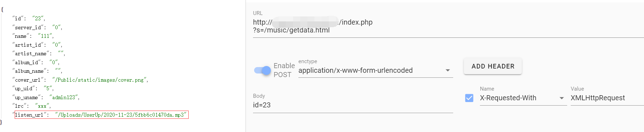Image resolution: width=644 pixels, height=132 pixels.
Task: Click the server_id JSON line
Action: tap(38, 27)
